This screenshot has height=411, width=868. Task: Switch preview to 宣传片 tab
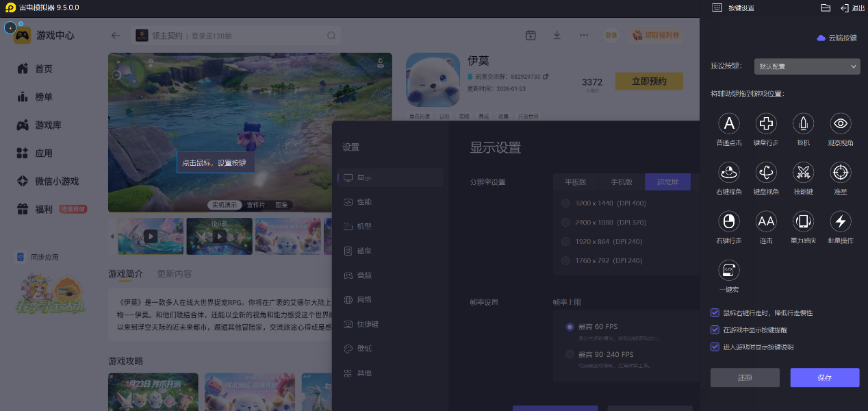coord(256,205)
